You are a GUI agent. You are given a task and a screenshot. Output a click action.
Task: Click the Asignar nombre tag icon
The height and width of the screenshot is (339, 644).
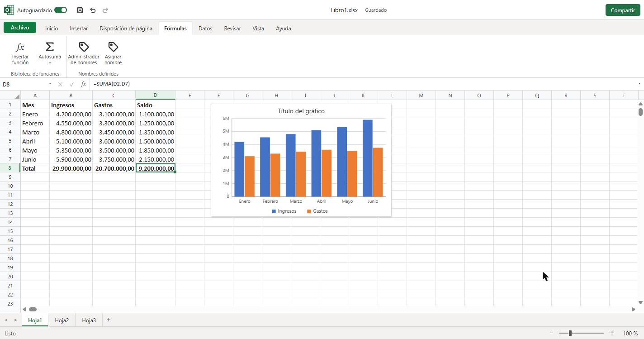click(x=113, y=47)
